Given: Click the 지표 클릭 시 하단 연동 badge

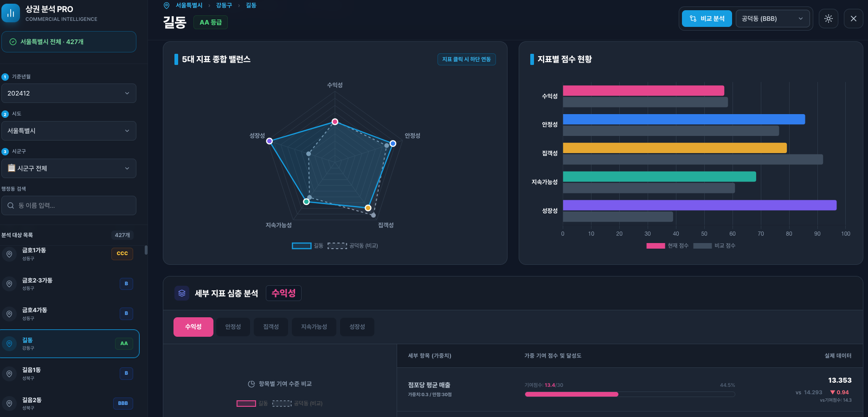Looking at the screenshot, I should pyautogui.click(x=467, y=59).
